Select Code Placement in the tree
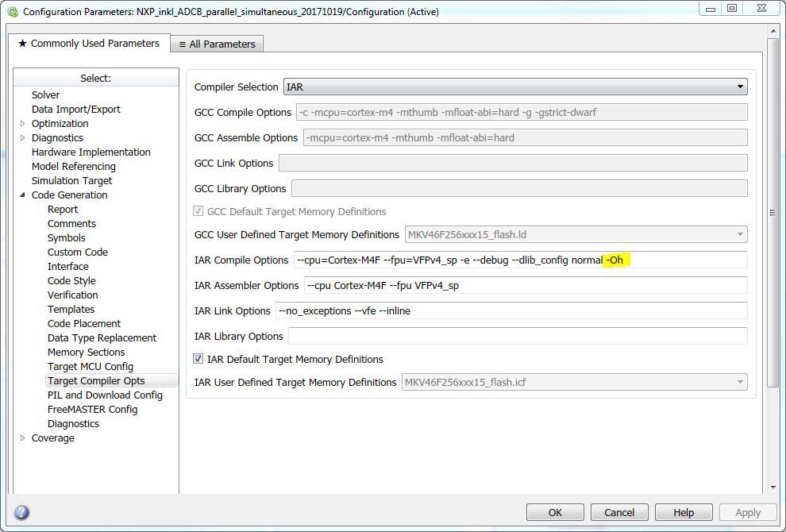Screen dimensions: 786x532 coord(83,323)
